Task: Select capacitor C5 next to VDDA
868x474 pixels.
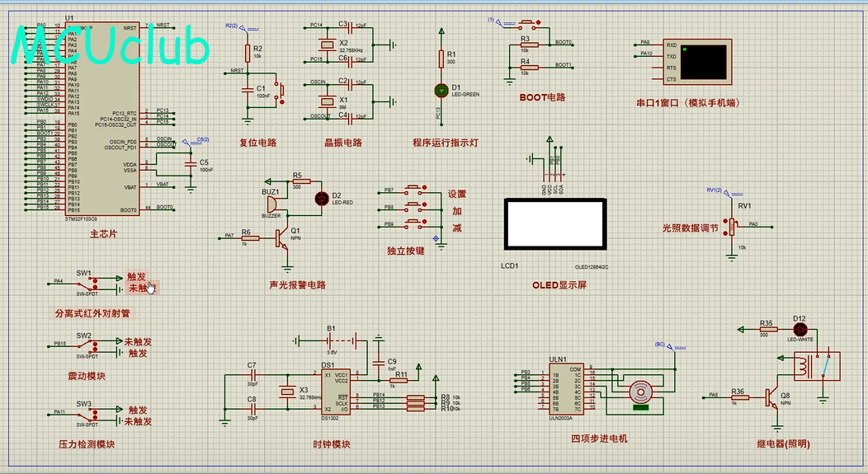Action: point(191,164)
